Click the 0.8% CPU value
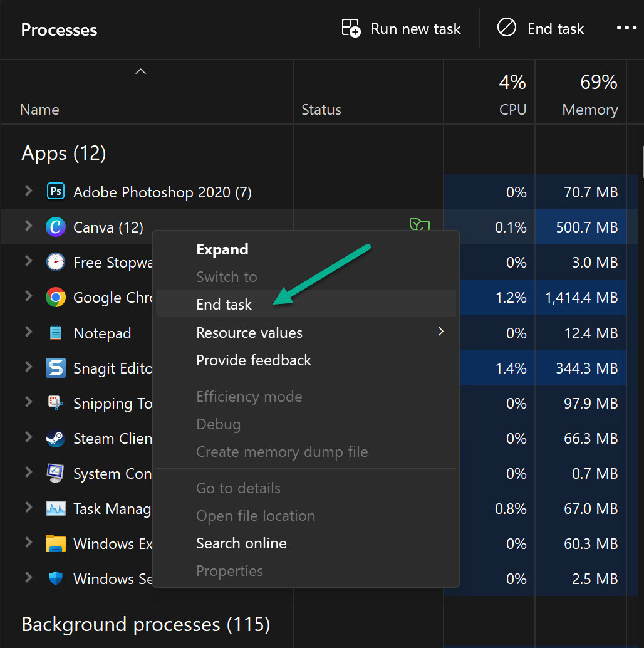 pos(511,509)
